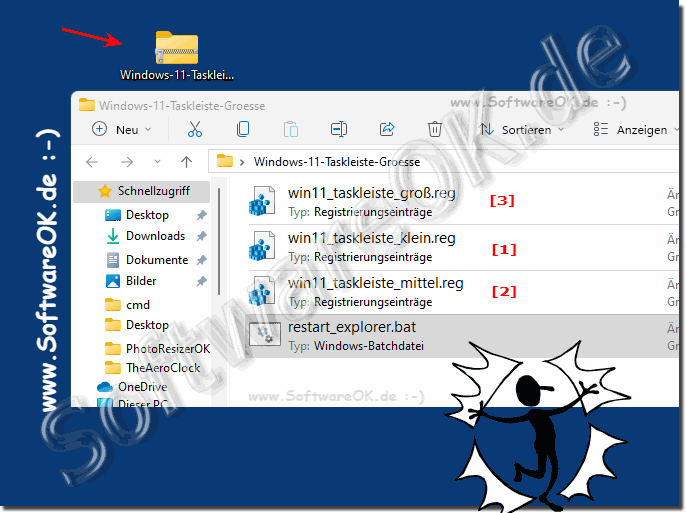
Task: Click the Cut scissors icon
Action: (195, 129)
